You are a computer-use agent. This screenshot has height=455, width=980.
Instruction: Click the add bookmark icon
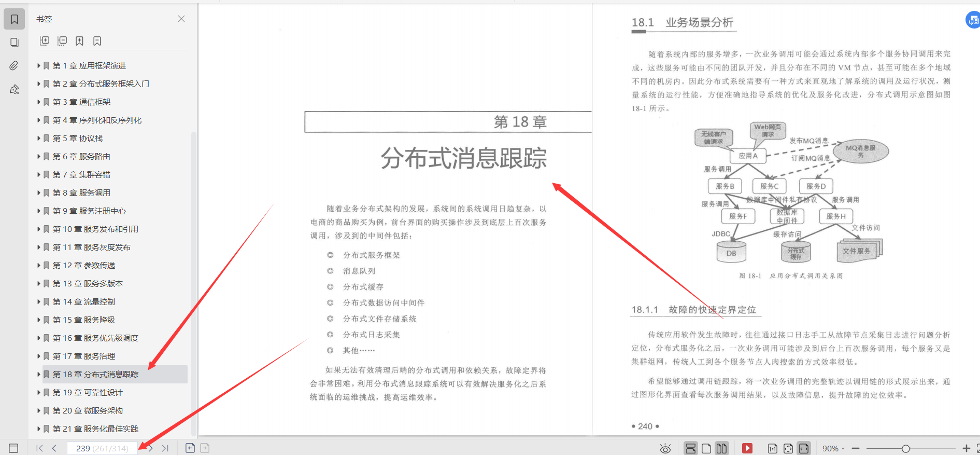[79, 40]
